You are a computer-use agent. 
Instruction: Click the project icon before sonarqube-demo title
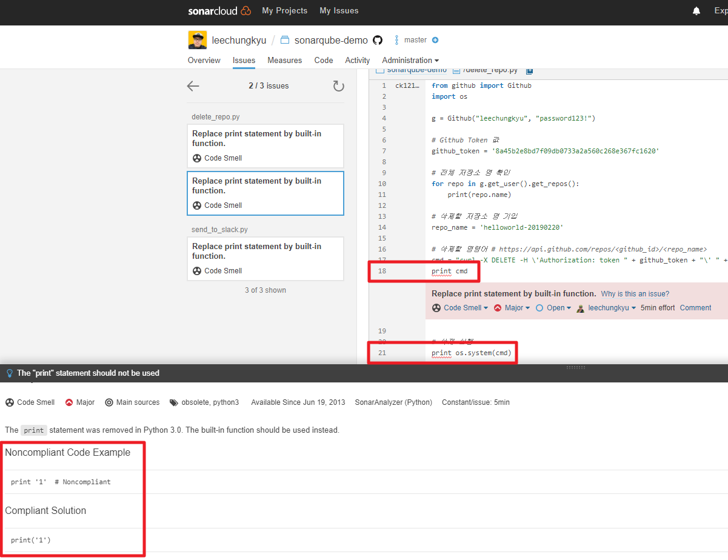click(x=285, y=40)
